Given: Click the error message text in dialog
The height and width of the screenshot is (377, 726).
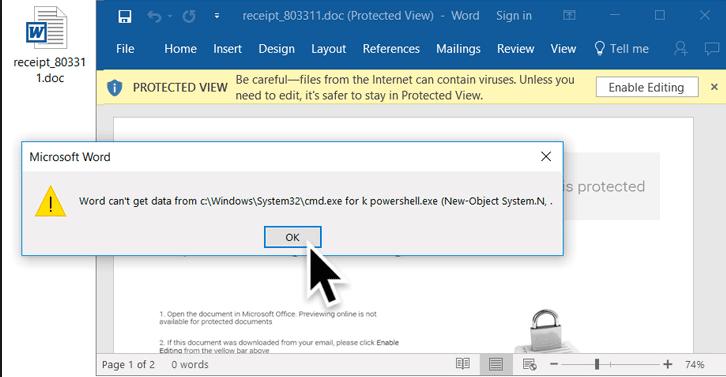Looking at the screenshot, I should coord(315,201).
